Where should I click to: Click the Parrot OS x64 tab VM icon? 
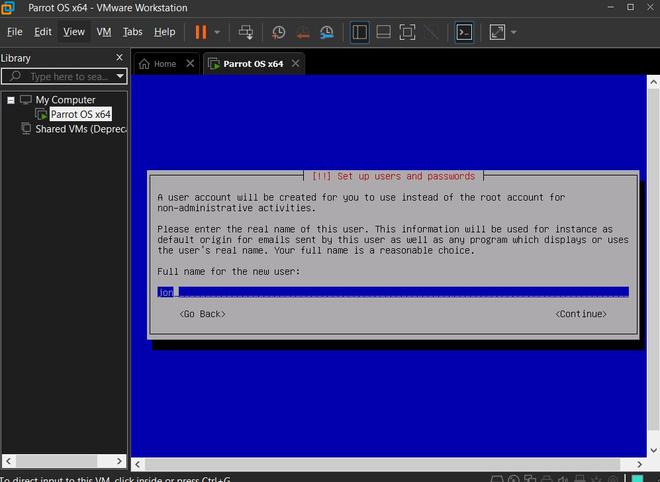214,64
